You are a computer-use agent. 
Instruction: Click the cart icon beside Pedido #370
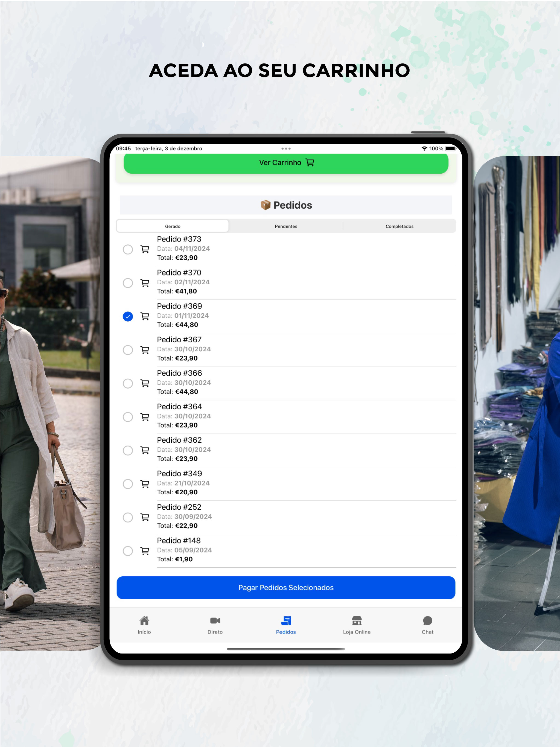pyautogui.click(x=145, y=283)
